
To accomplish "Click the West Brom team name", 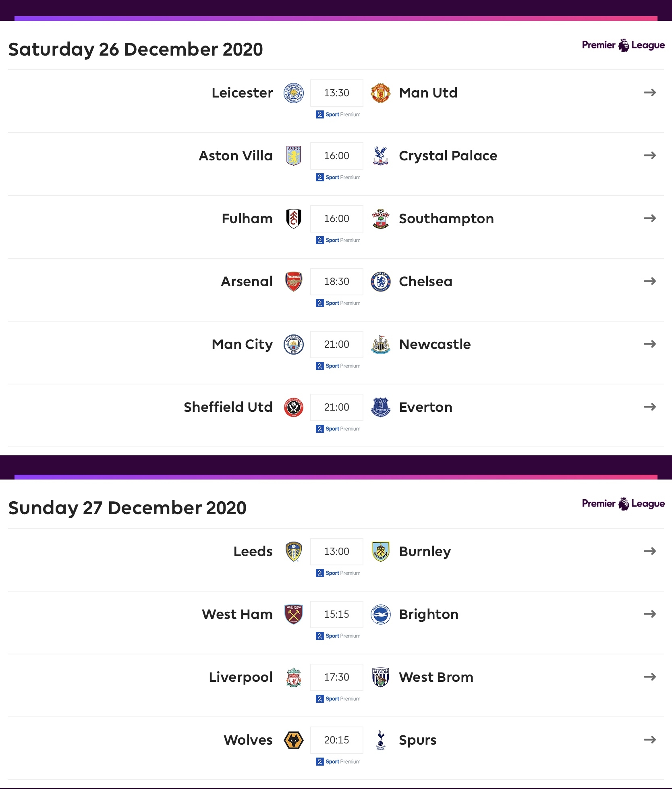I will [436, 677].
